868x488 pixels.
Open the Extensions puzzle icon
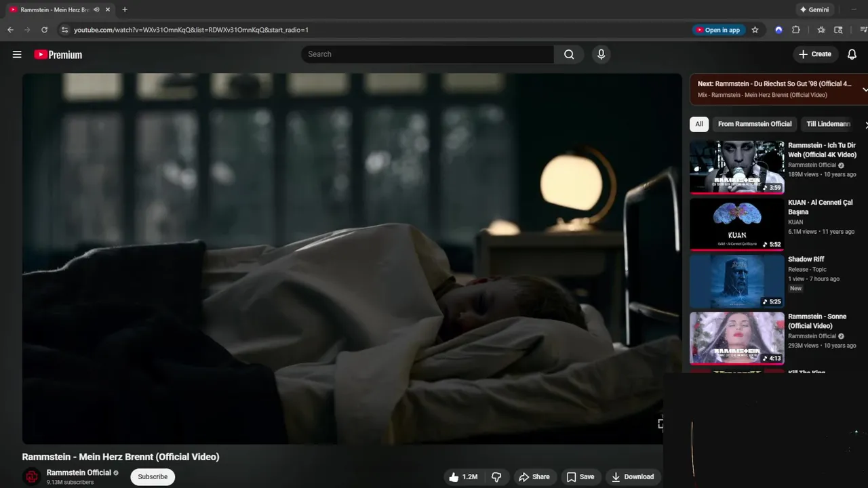(796, 30)
